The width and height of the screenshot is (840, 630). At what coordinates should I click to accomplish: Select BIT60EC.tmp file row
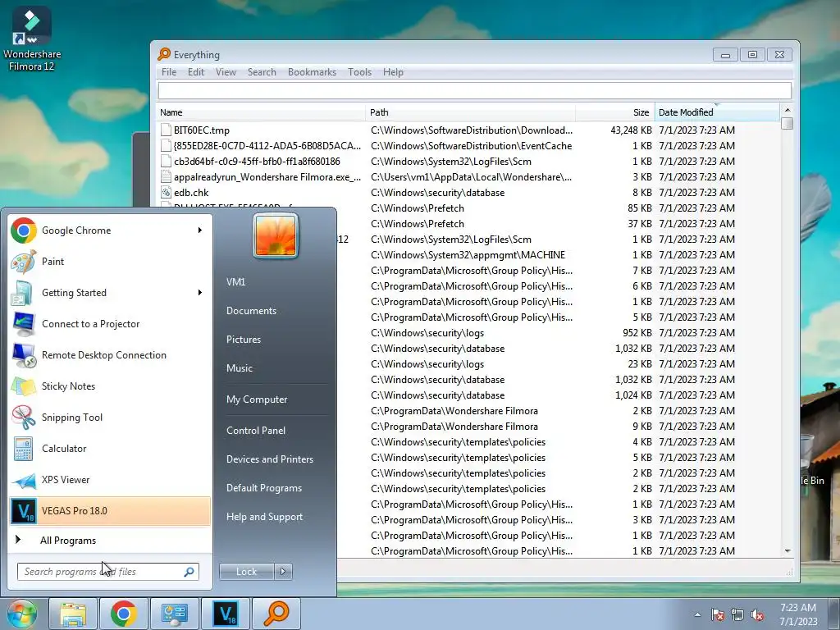(468, 130)
